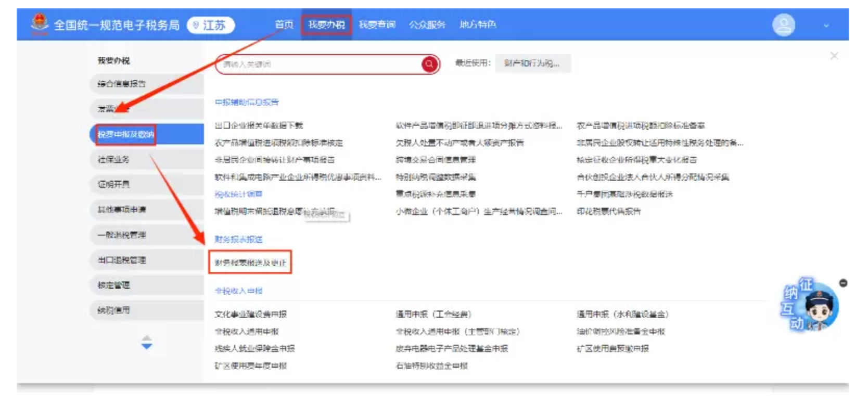Open 重点税源补充信息采集 link

(x=436, y=194)
